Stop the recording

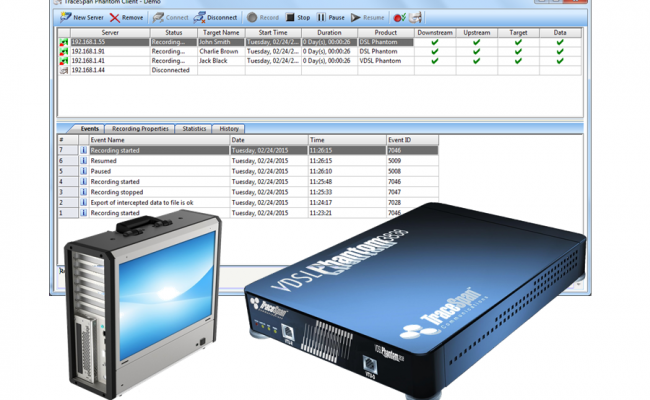[298, 17]
